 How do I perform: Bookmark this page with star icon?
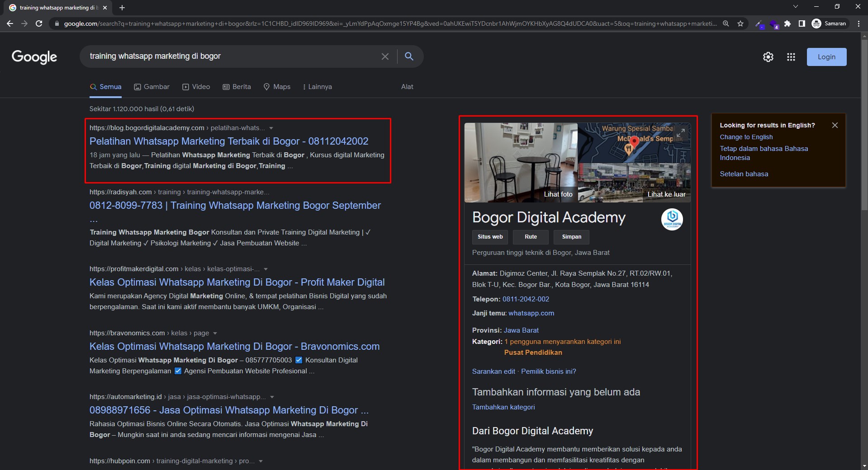tap(740, 23)
